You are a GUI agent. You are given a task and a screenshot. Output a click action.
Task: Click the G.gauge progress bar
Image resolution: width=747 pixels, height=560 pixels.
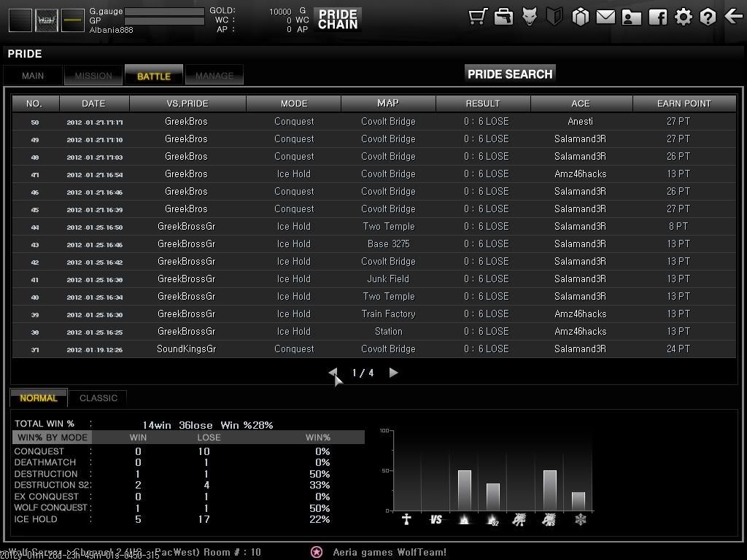point(164,12)
